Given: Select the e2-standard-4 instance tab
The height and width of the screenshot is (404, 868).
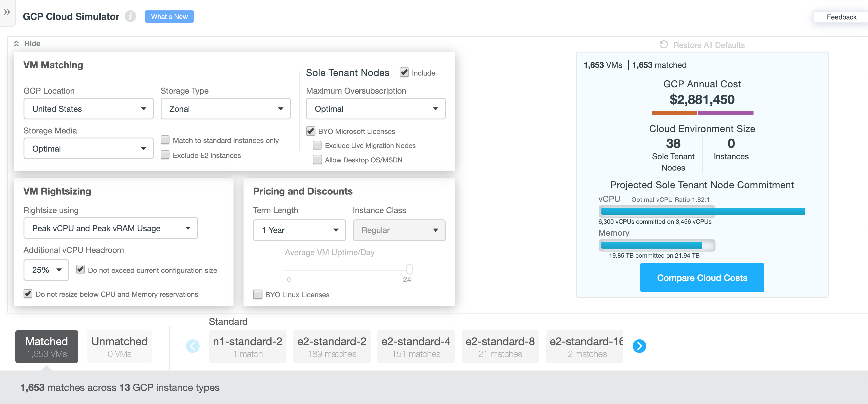Looking at the screenshot, I should coord(415,346).
